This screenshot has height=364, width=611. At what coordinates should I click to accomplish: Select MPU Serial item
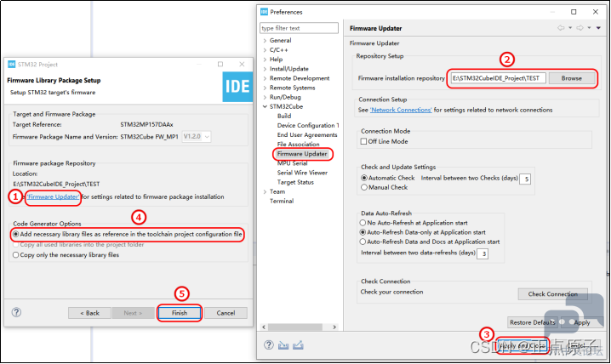click(292, 163)
